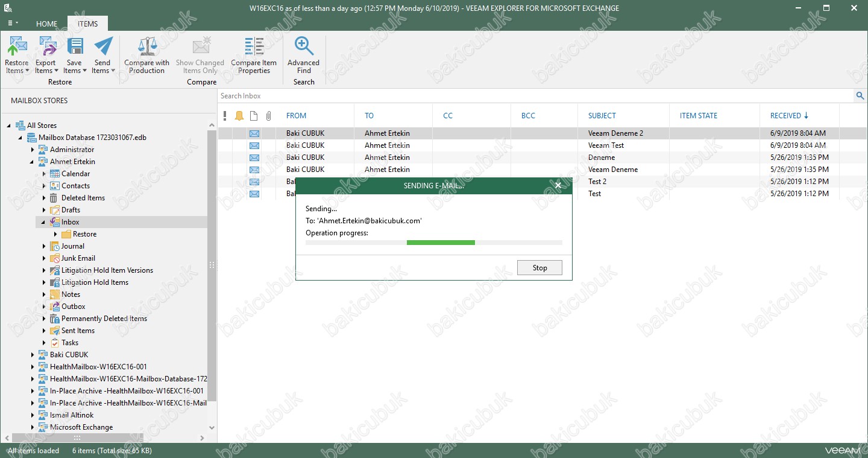Click the Drafts folder icon
This screenshot has height=458, width=868.
coord(55,210)
